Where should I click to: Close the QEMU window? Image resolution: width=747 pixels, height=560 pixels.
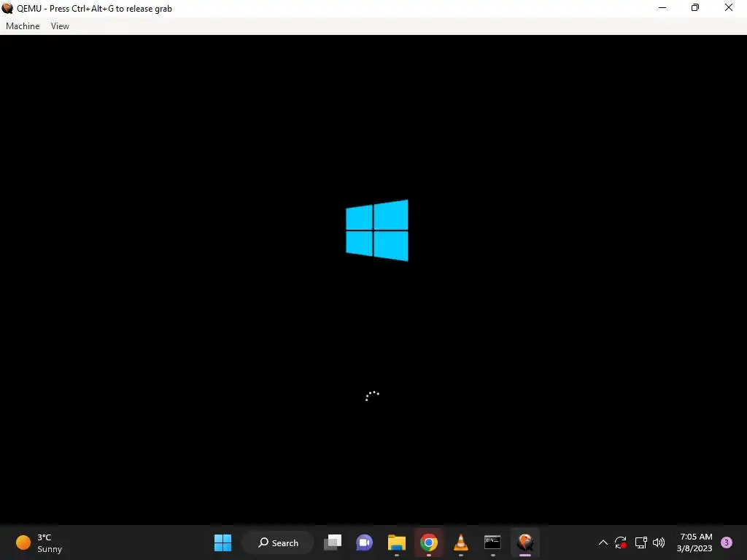(x=729, y=8)
